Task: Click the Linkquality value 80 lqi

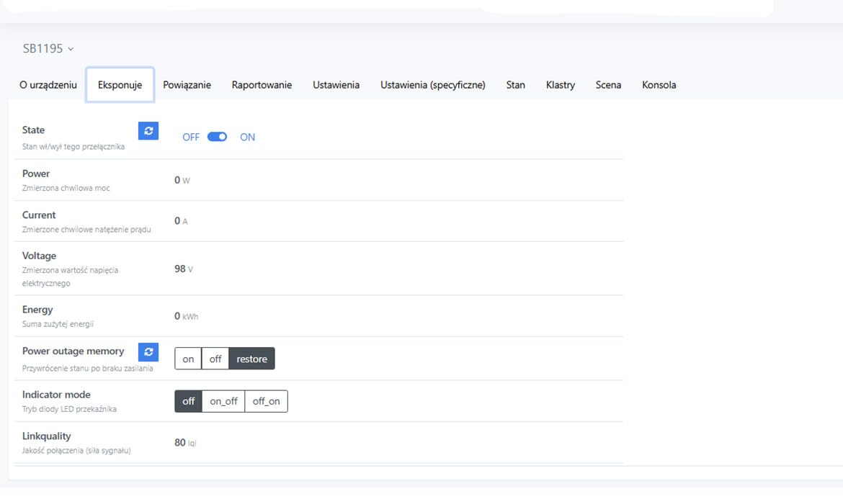Action: coord(185,443)
